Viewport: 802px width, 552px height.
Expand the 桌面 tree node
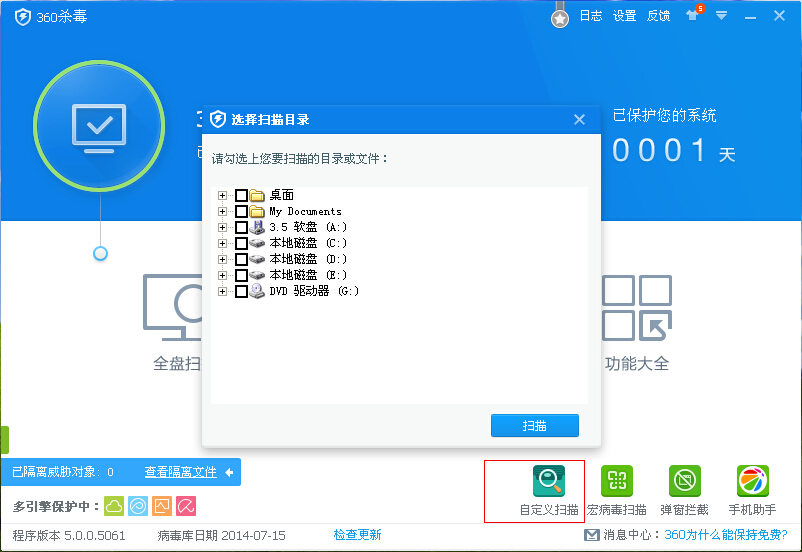point(222,195)
